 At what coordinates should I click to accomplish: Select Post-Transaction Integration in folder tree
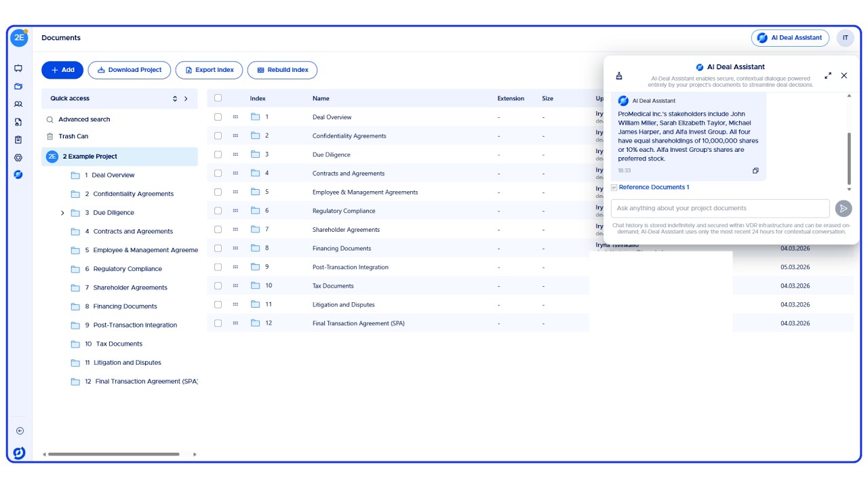(130, 325)
